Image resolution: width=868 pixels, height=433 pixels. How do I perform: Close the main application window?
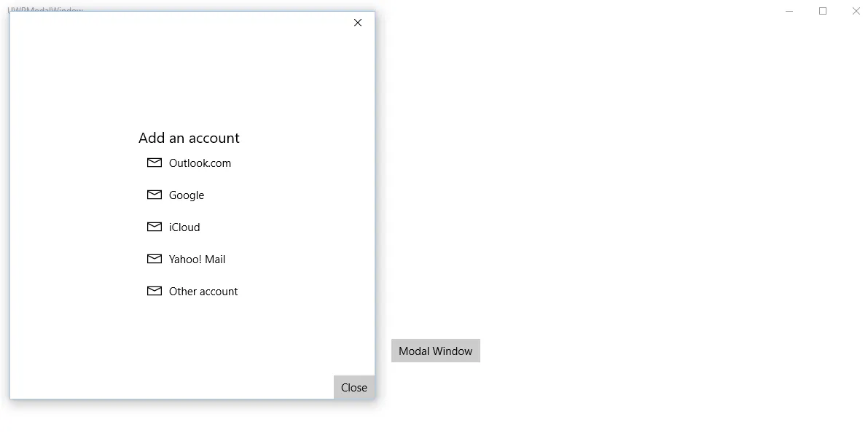pos(856,11)
